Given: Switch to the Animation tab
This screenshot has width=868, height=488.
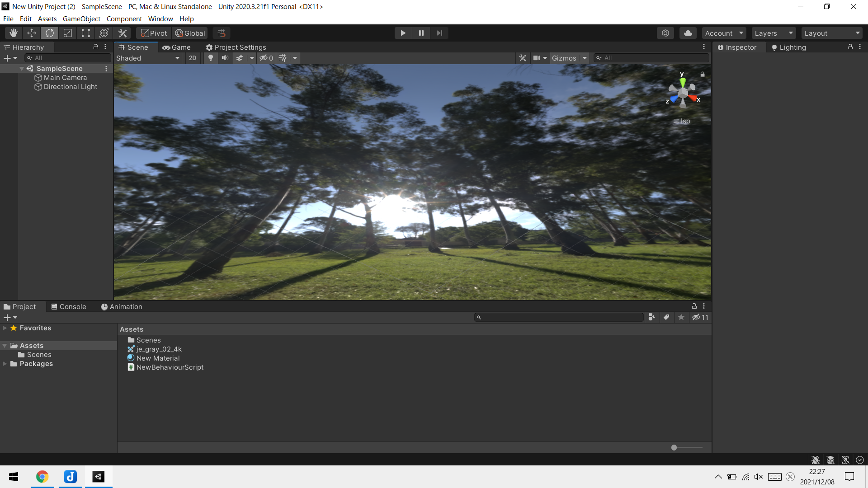Looking at the screenshot, I should tap(121, 306).
